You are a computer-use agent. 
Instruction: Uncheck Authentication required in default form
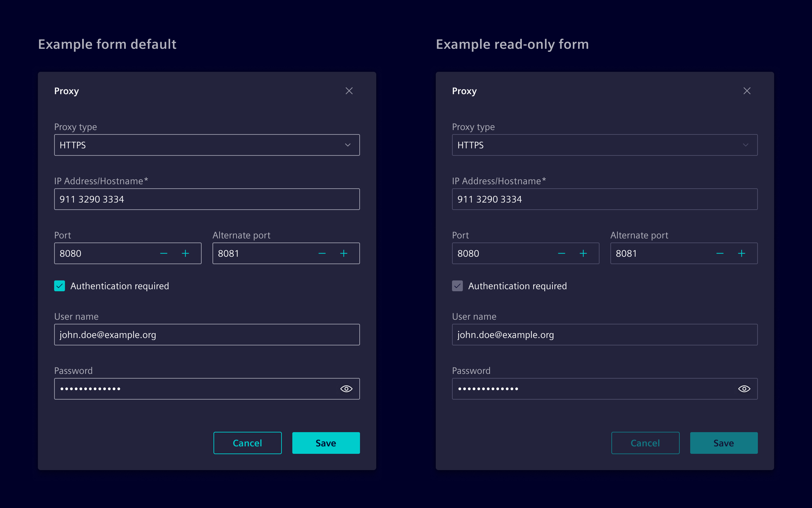coord(60,286)
